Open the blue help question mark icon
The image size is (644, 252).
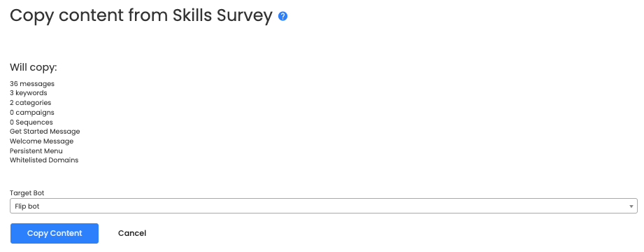282,16
